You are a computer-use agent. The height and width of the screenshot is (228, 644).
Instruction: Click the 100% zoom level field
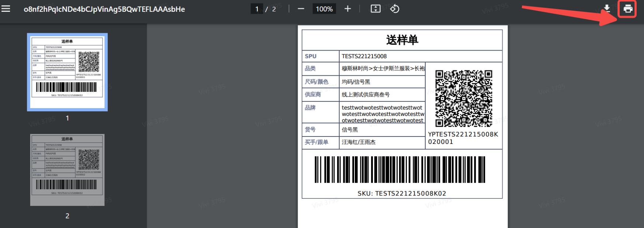coord(324,9)
